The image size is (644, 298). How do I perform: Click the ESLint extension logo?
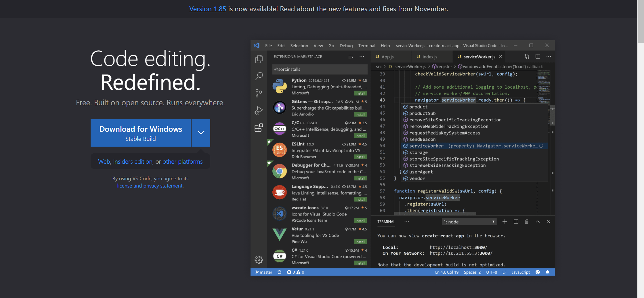(x=280, y=150)
